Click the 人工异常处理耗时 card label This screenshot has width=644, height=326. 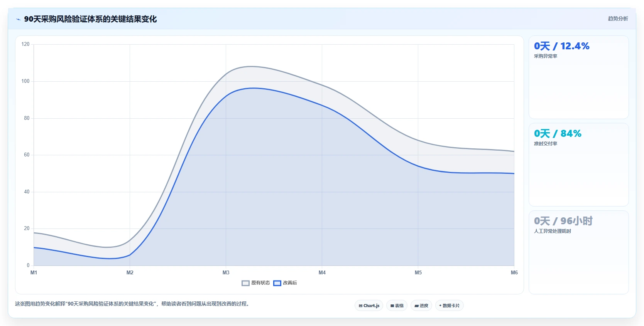[552, 231]
